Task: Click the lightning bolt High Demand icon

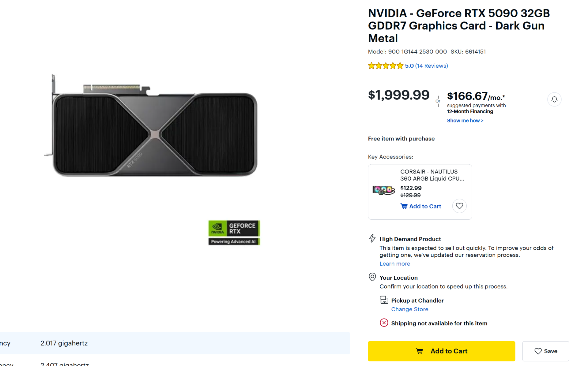Action: tap(372, 238)
